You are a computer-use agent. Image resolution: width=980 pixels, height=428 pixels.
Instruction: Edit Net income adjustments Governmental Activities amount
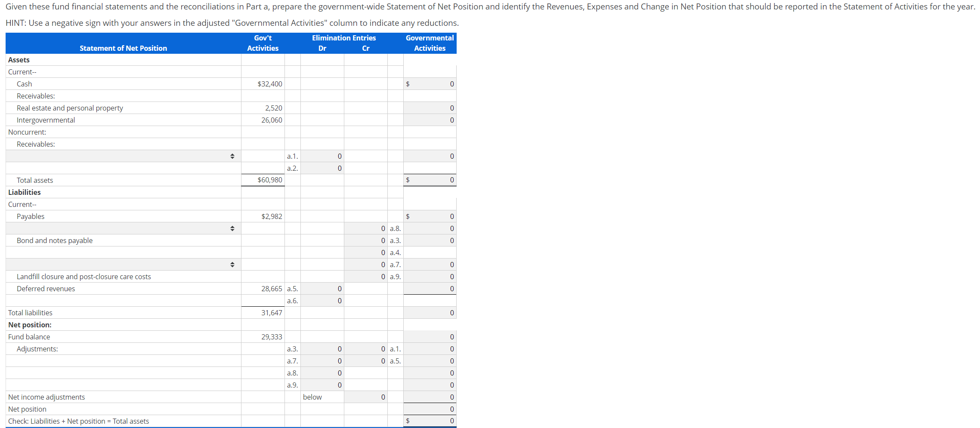[430, 397]
